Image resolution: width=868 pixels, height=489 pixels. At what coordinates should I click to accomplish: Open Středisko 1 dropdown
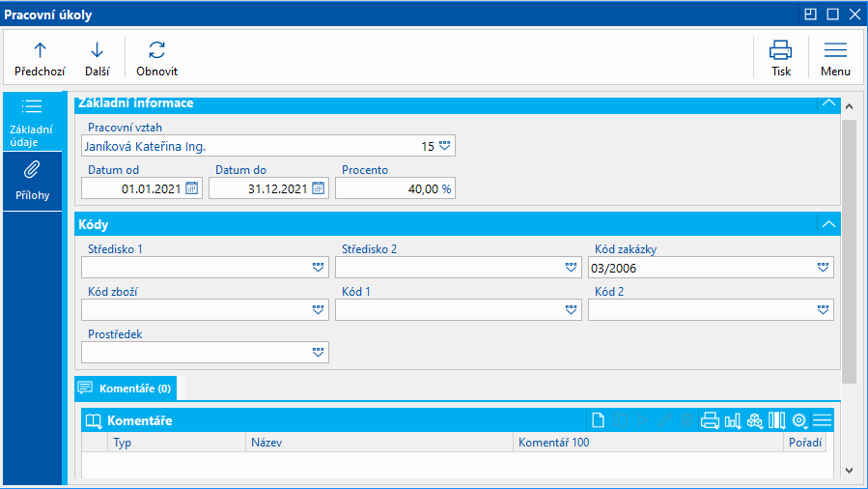click(318, 268)
